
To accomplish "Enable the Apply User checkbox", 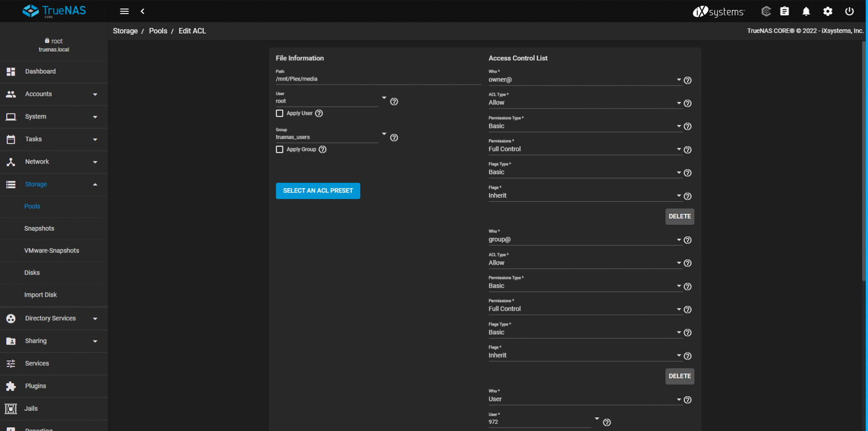I will pos(280,114).
